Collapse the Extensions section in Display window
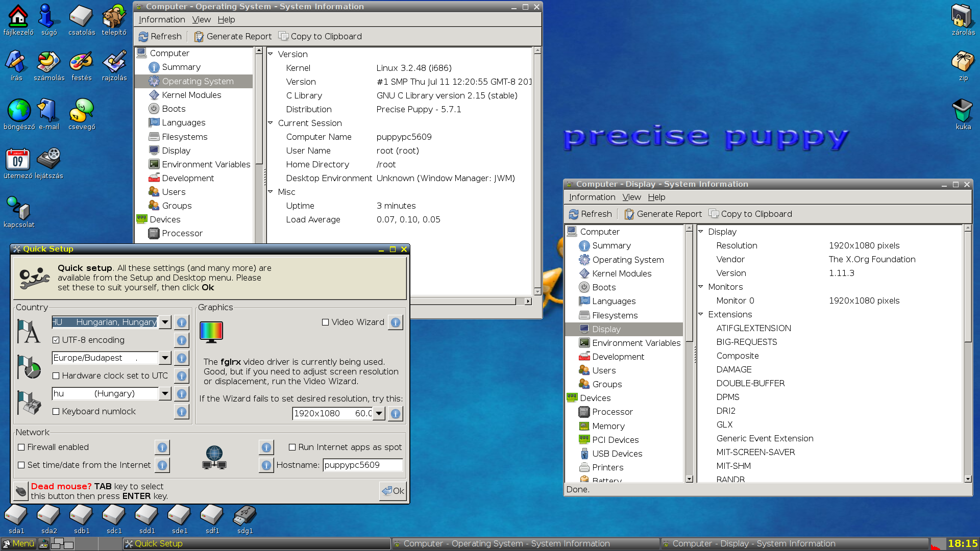Image resolution: width=980 pixels, height=551 pixels. point(701,314)
